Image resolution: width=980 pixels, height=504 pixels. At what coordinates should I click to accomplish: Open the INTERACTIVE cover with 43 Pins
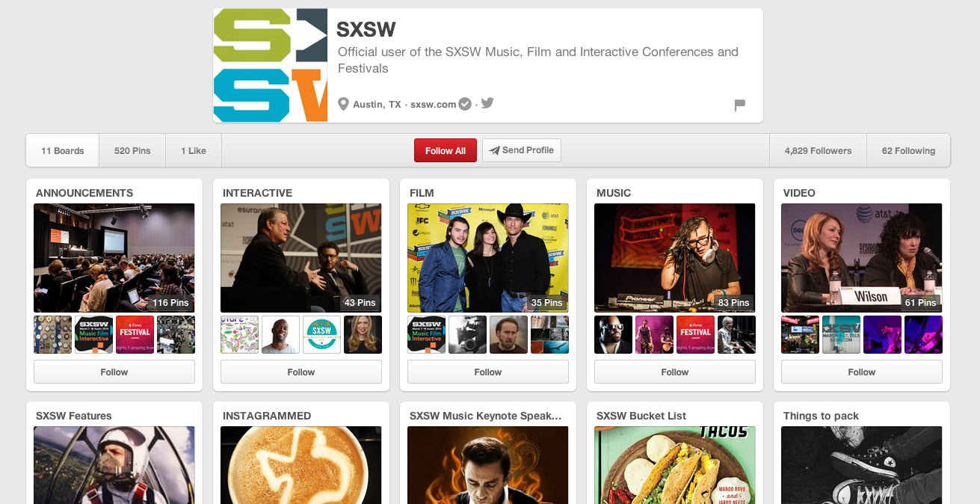tap(301, 258)
